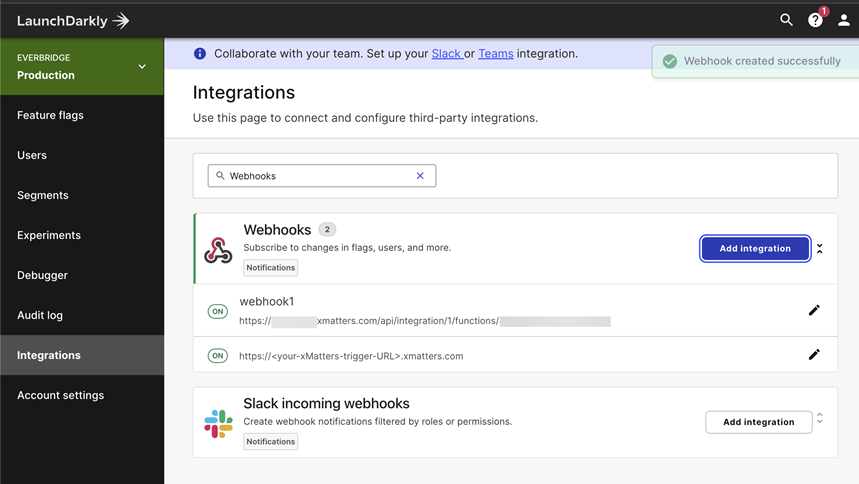Follow the Slack link in banner

[x=446, y=54]
